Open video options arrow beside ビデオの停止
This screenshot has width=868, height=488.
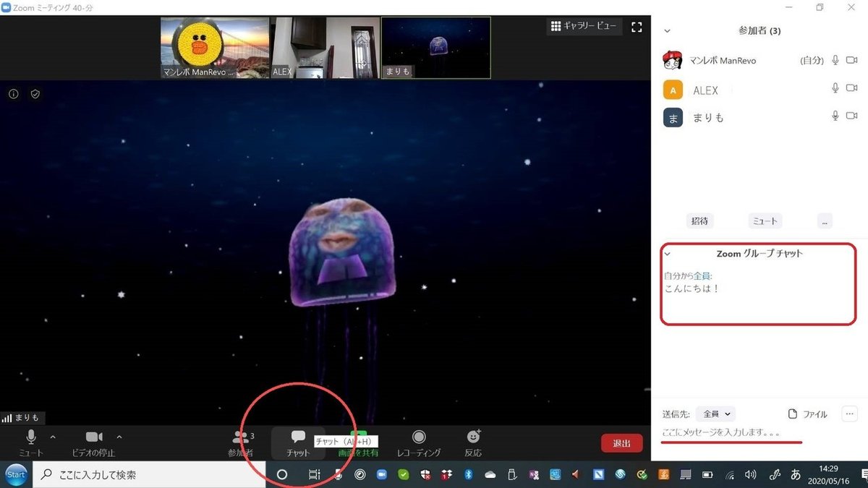(x=119, y=437)
